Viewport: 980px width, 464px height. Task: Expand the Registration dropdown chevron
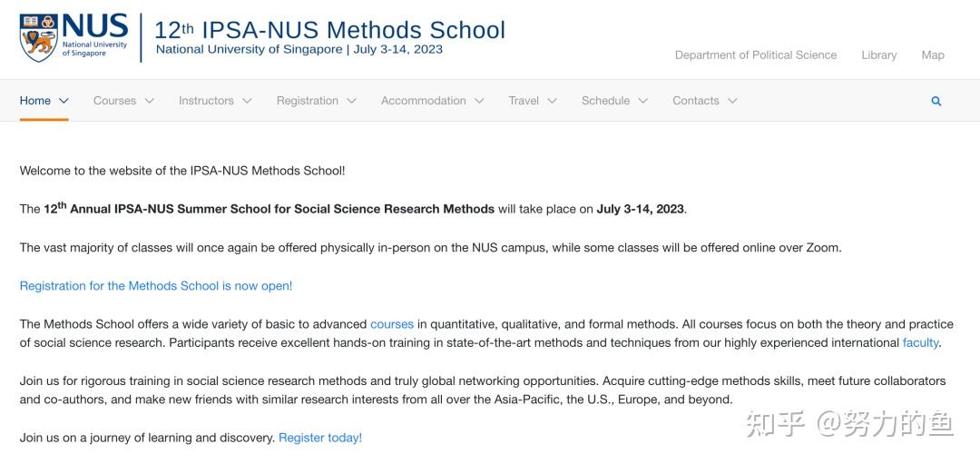point(351,101)
